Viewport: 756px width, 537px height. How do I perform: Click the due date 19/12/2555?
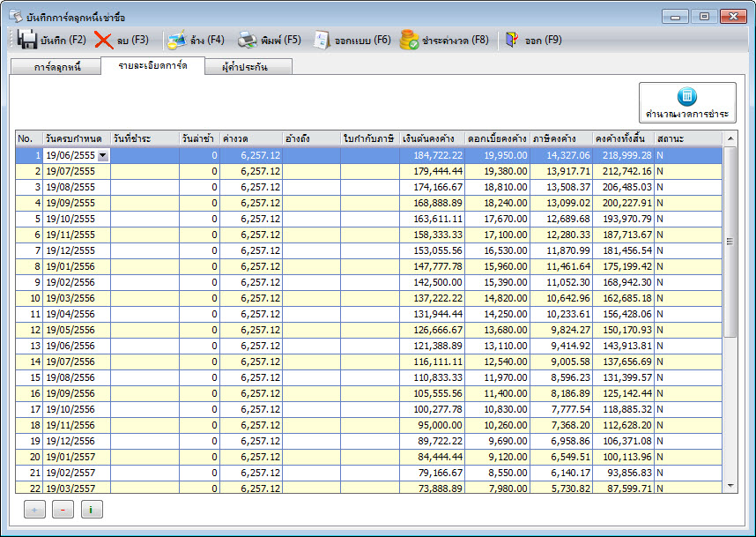click(x=78, y=250)
